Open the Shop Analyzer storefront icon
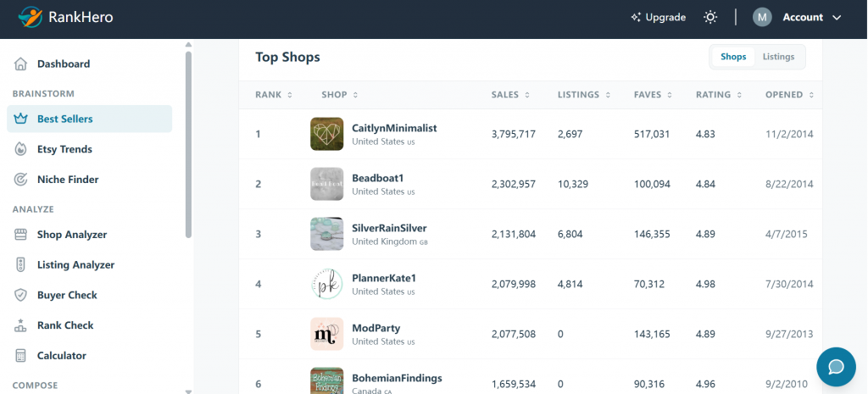Screen dimensions: 868x394 pos(20,235)
